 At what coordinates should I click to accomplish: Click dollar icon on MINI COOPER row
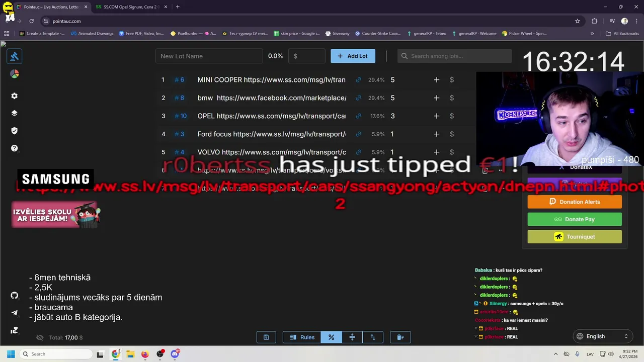[x=452, y=80]
